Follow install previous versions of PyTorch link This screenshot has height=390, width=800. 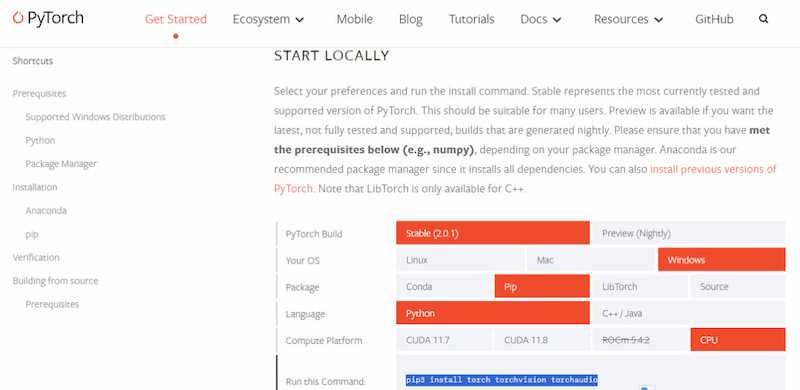coord(713,169)
